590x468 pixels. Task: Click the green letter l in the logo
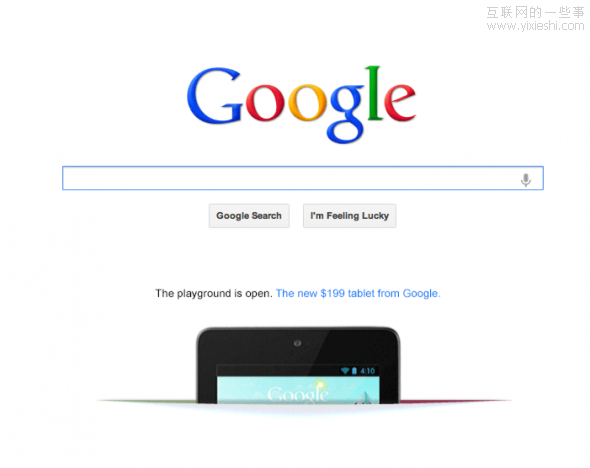point(375,93)
